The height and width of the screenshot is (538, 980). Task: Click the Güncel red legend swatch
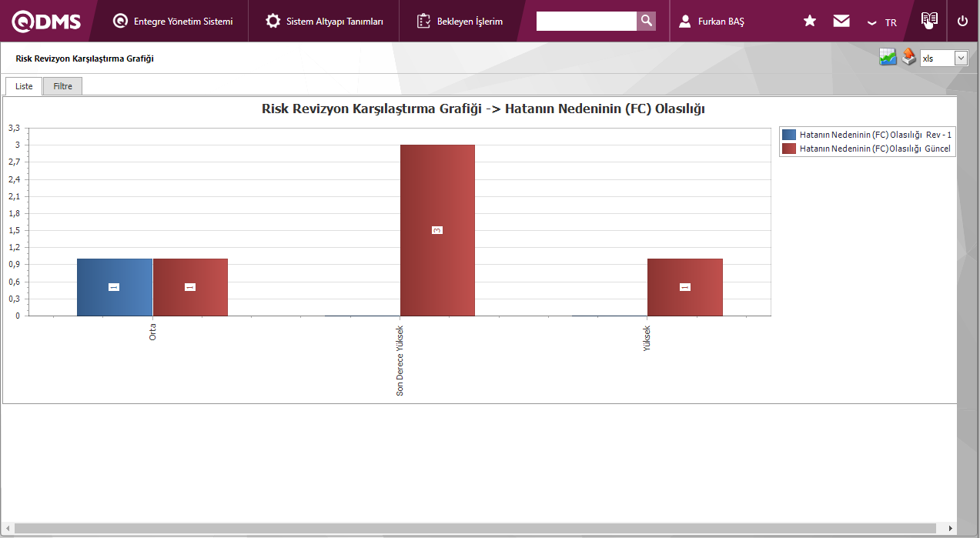(789, 149)
